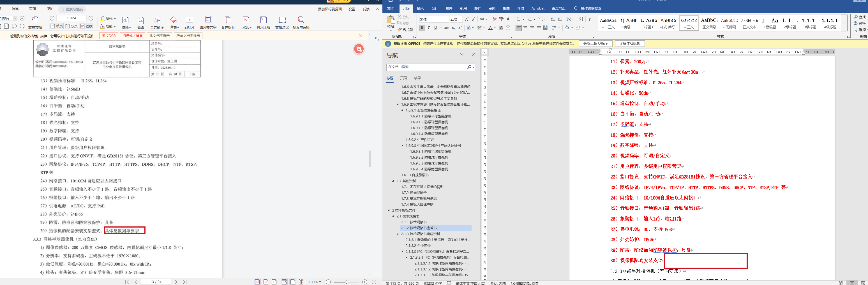Increase font size in Word ribbon
Image resolution: width=868 pixels, height=285 pixels.
(x=467, y=19)
